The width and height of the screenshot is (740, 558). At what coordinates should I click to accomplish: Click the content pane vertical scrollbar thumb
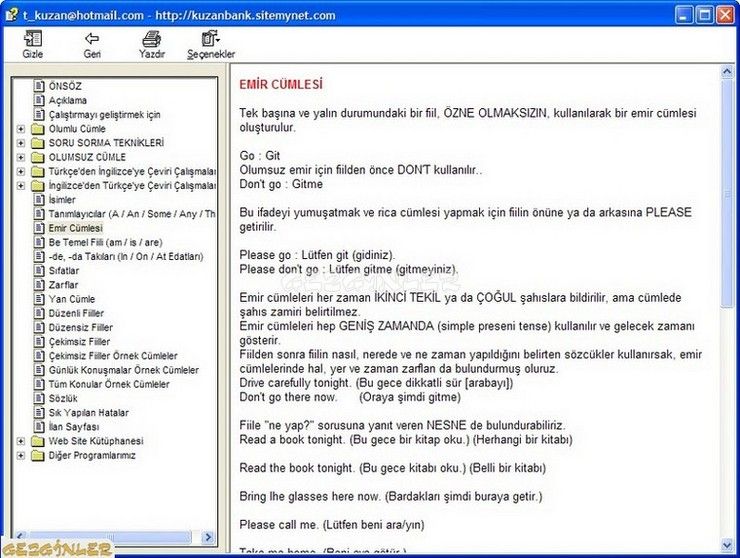(727, 194)
